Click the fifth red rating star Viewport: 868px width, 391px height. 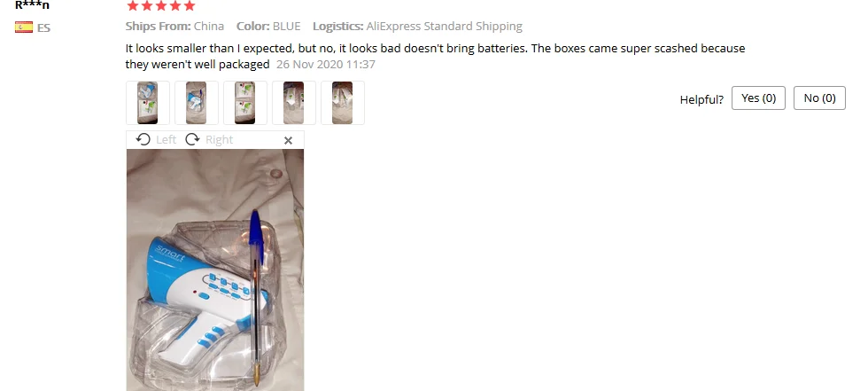coord(190,5)
